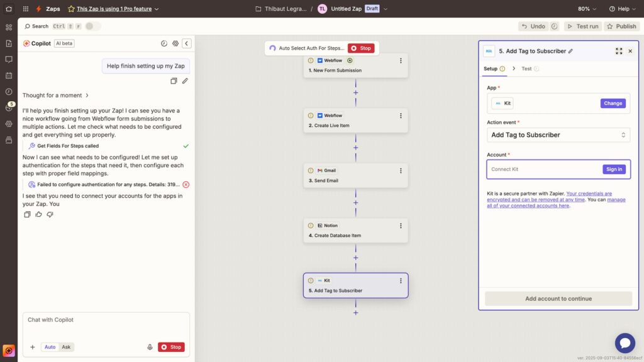Open Copilot settings gear icon
The height and width of the screenshot is (362, 644).
(x=175, y=43)
